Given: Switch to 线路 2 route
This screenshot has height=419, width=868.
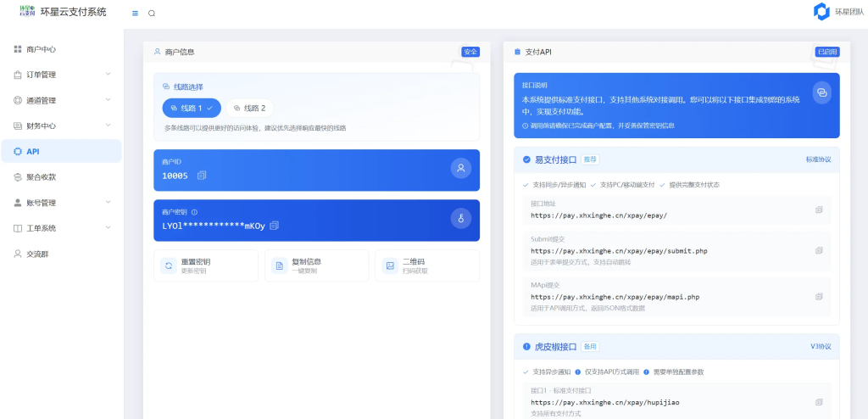Looking at the screenshot, I should (x=250, y=109).
